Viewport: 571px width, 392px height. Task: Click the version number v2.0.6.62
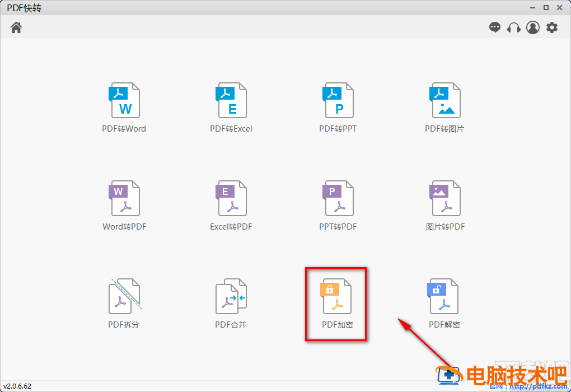pyautogui.click(x=17, y=386)
